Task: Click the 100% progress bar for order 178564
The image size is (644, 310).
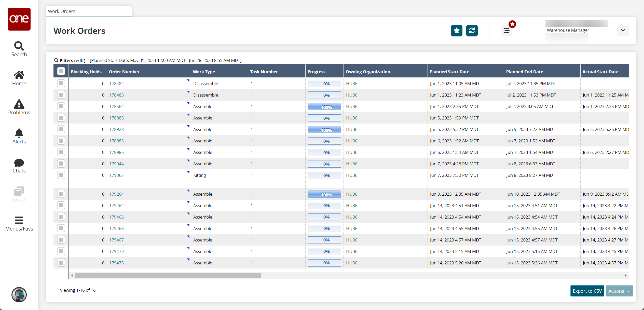Action: (324, 106)
